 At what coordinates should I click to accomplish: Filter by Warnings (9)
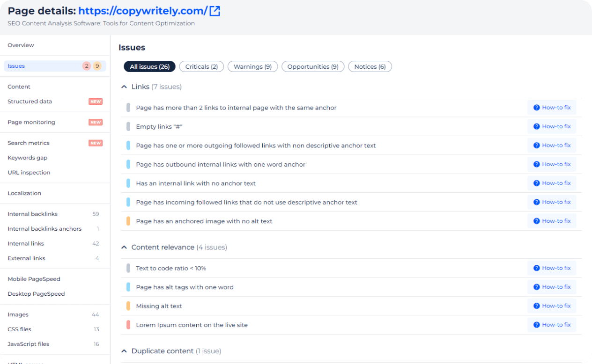tap(252, 66)
